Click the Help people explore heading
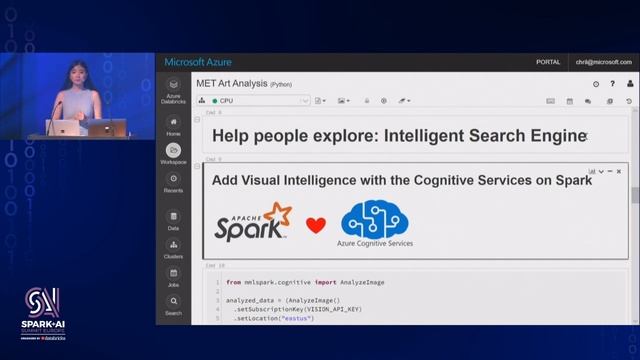Image resolution: width=640 pixels, height=360 pixels. click(x=400, y=136)
